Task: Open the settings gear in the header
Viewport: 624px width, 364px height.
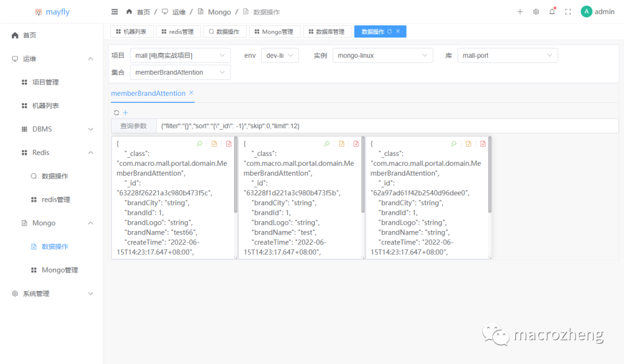Action: 536,11
